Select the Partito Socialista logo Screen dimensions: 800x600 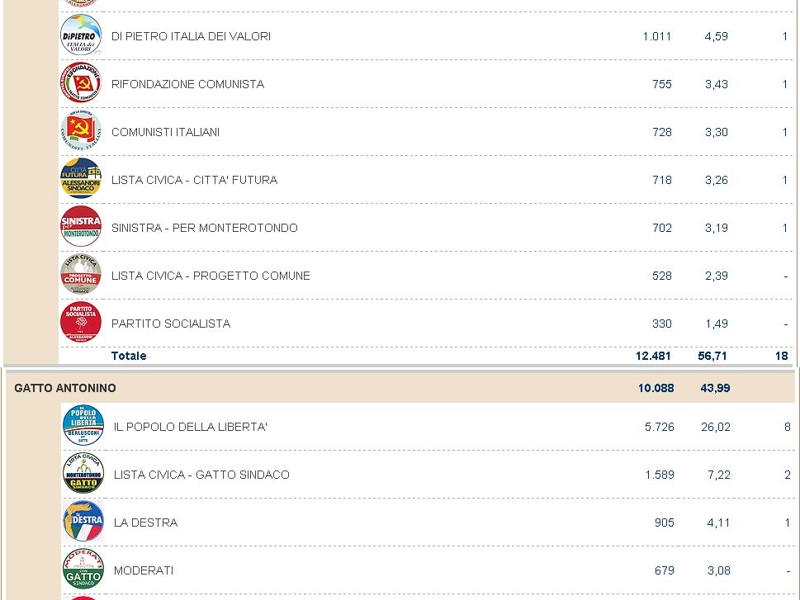click(80, 323)
